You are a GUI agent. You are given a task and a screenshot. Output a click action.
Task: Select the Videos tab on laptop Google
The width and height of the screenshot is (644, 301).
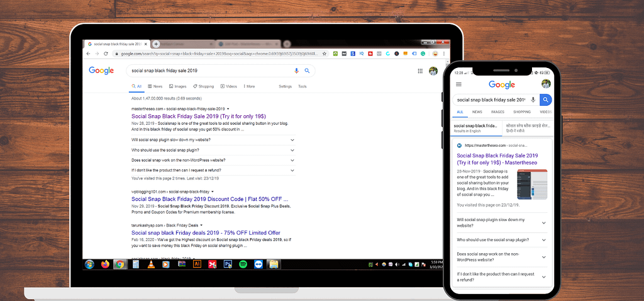coord(229,86)
